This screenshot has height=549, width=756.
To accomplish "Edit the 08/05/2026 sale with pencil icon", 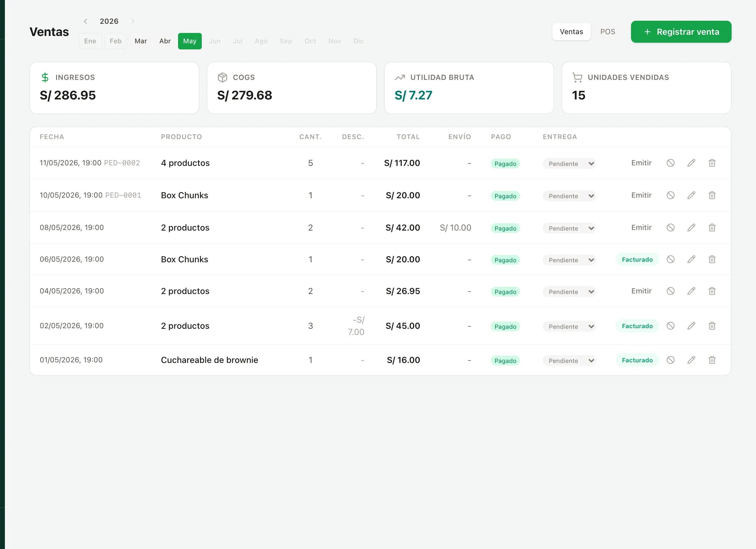I will click(x=691, y=228).
